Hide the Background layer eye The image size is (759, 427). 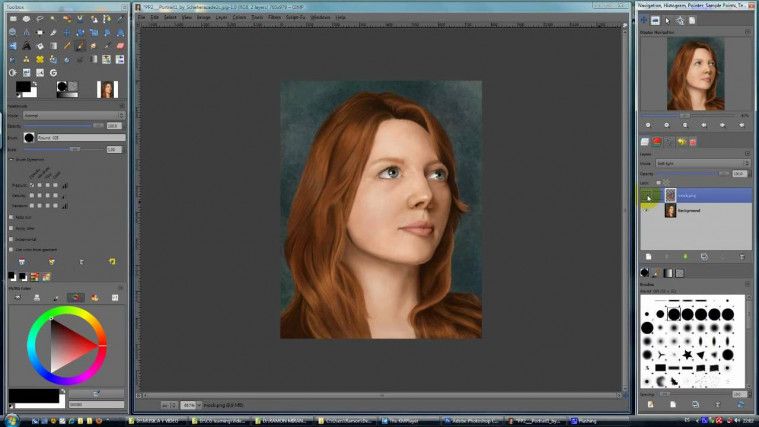point(647,211)
